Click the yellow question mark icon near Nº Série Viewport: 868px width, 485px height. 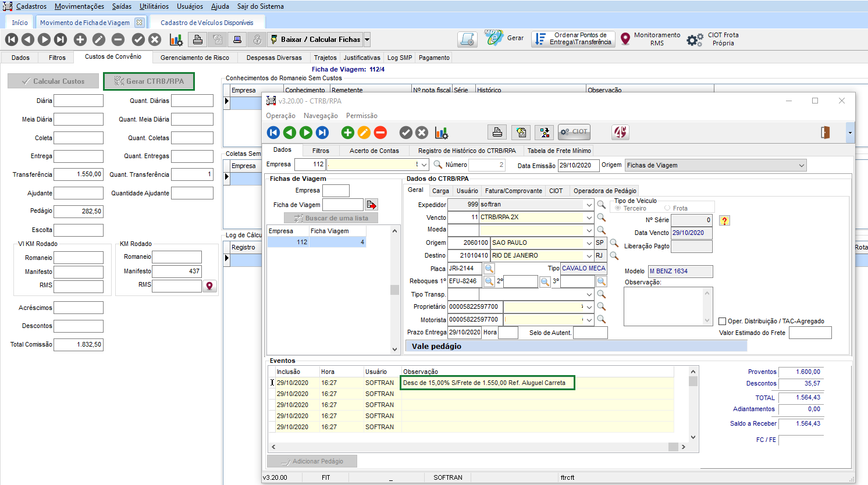724,220
